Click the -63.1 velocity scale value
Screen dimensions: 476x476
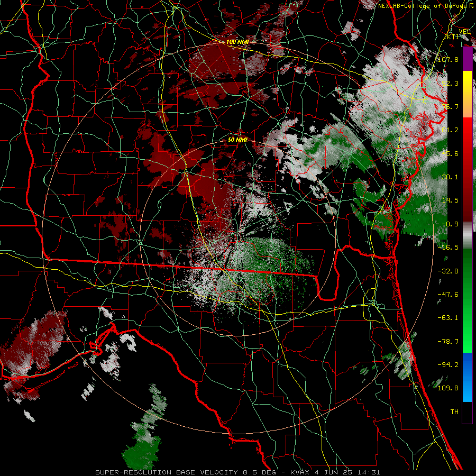pyautogui.click(x=448, y=318)
